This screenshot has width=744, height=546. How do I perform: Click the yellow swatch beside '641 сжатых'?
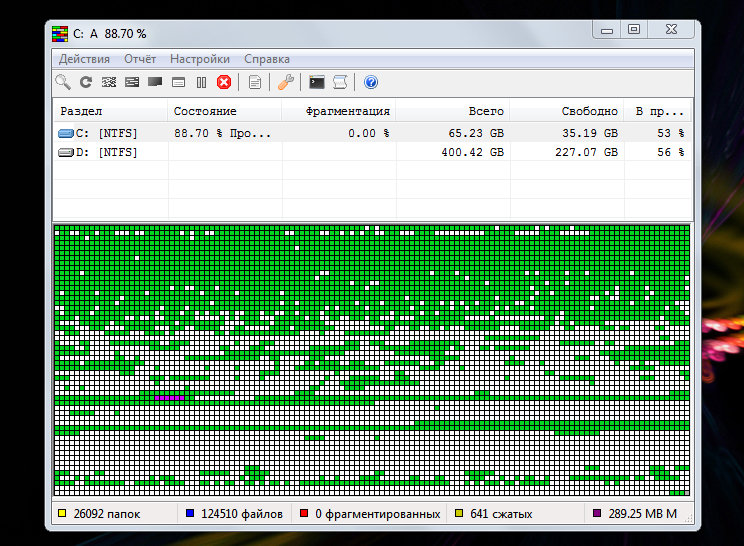click(459, 513)
